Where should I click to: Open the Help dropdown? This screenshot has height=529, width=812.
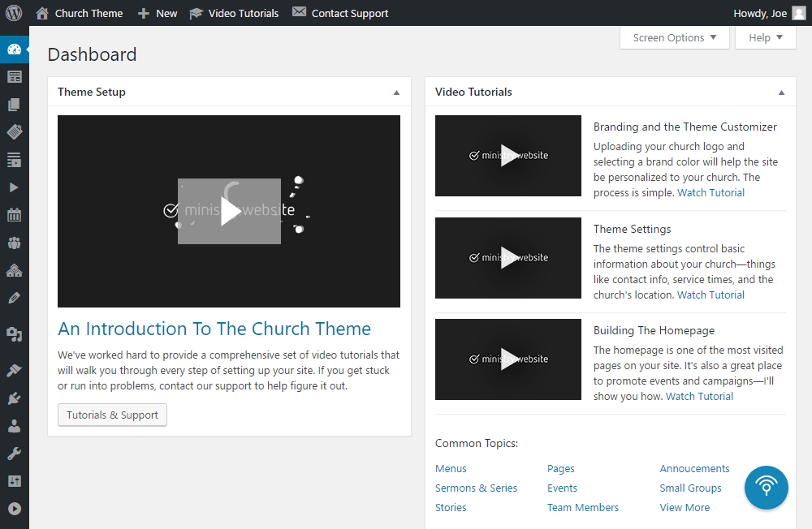point(765,38)
